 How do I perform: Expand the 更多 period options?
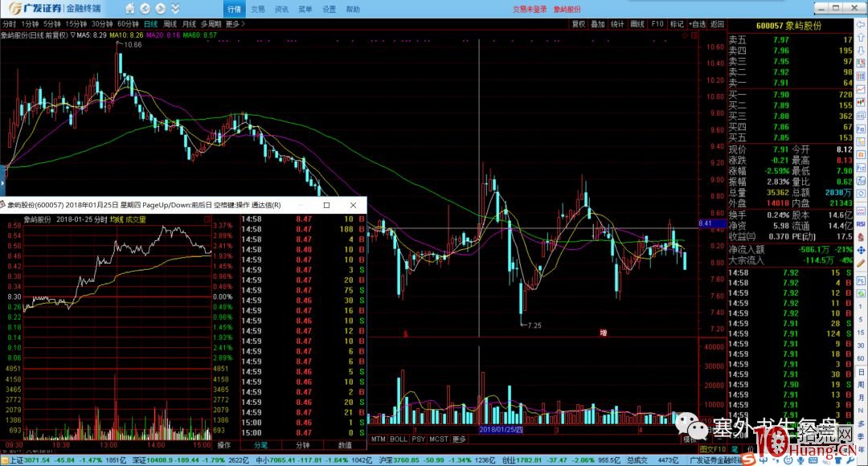[235, 24]
